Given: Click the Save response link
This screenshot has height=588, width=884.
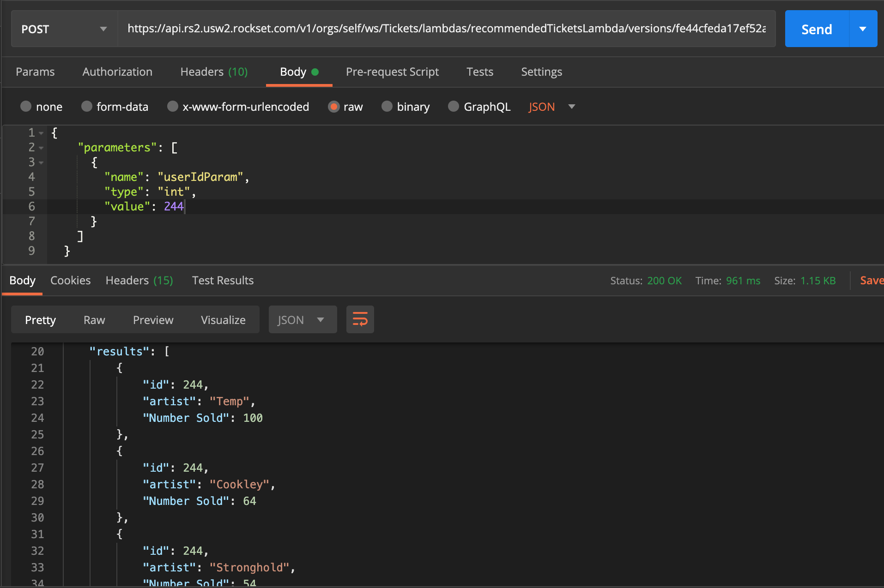Looking at the screenshot, I should (872, 280).
